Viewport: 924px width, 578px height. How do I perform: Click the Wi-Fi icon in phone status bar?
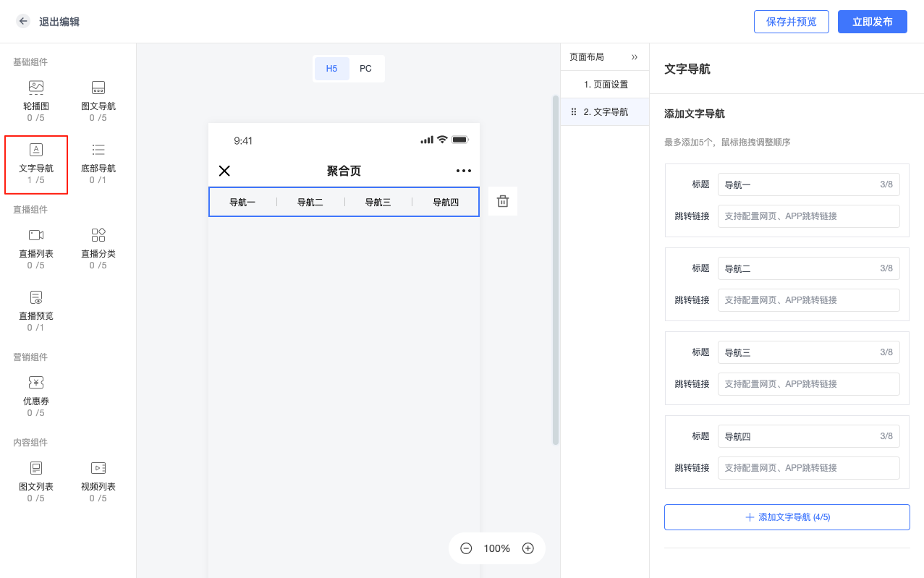click(x=442, y=140)
